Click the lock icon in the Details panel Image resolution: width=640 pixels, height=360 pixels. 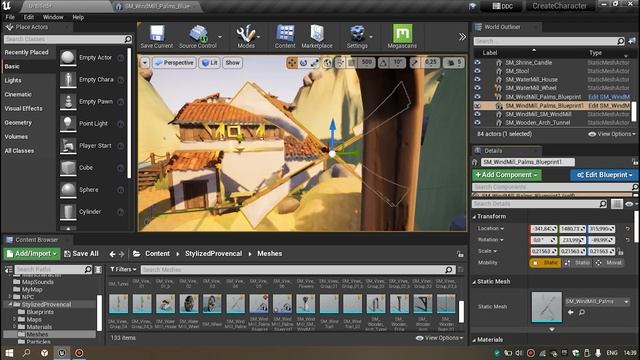point(635,162)
